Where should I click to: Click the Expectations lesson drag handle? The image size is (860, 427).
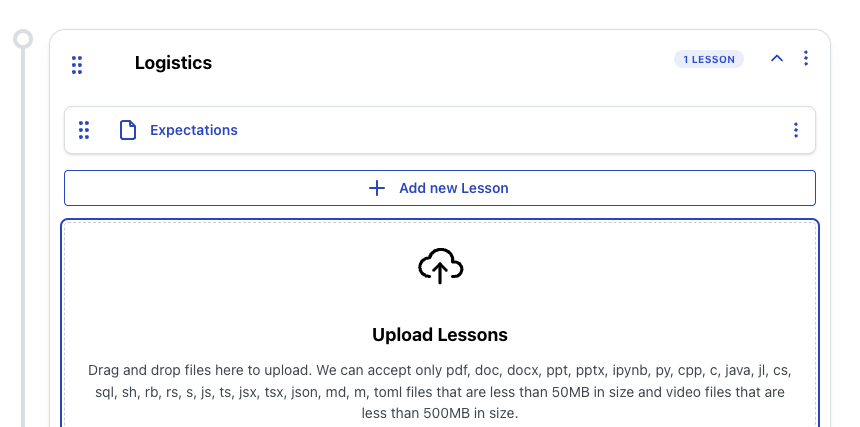tap(84, 130)
